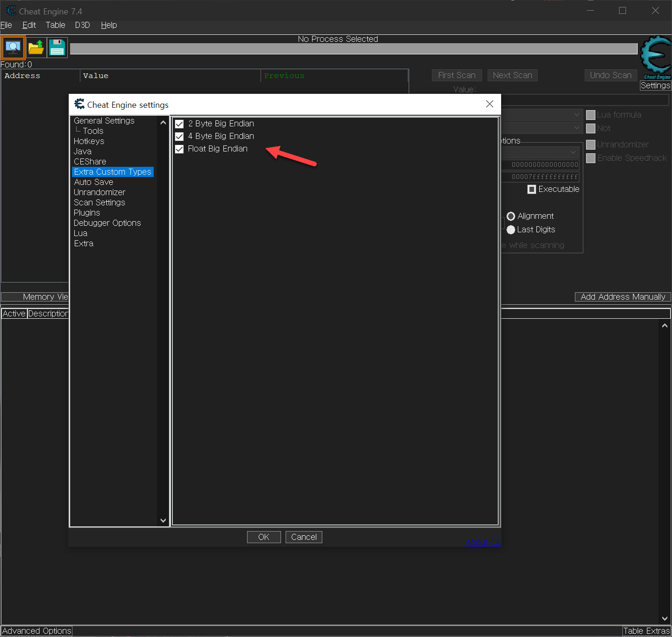Select Extra in settings tree
Viewport: 672px width, 637px height.
point(84,243)
